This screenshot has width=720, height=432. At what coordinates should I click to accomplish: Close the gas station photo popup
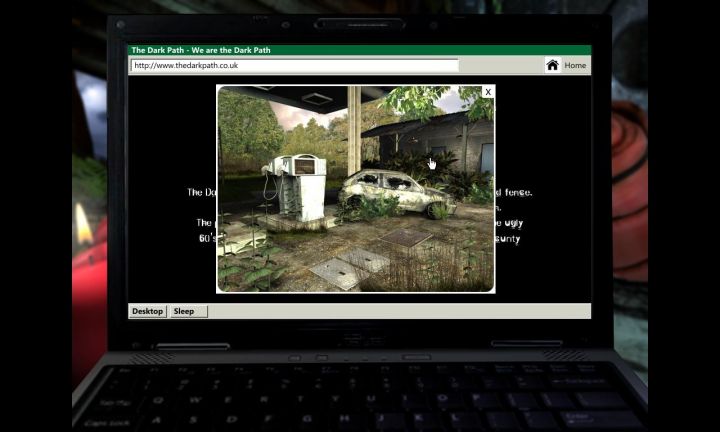(x=488, y=92)
